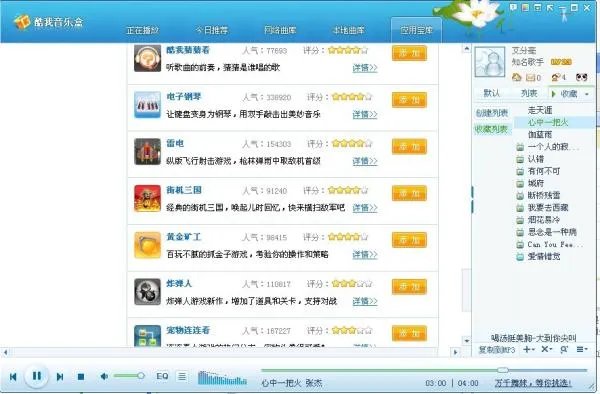Image resolution: width=600 pixels, height=394 pixels.
Task: Open the add songs plus dropdown
Action: (529, 349)
